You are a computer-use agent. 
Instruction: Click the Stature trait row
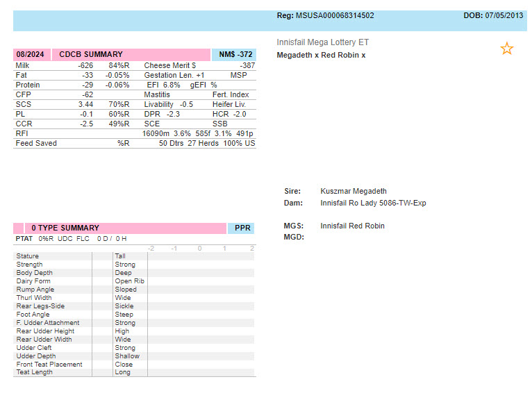click(x=133, y=256)
